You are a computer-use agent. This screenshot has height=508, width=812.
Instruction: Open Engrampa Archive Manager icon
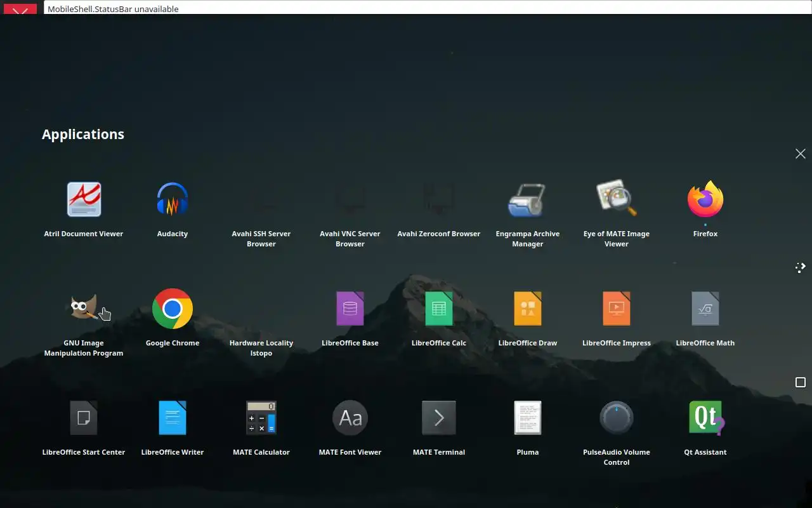(528, 199)
